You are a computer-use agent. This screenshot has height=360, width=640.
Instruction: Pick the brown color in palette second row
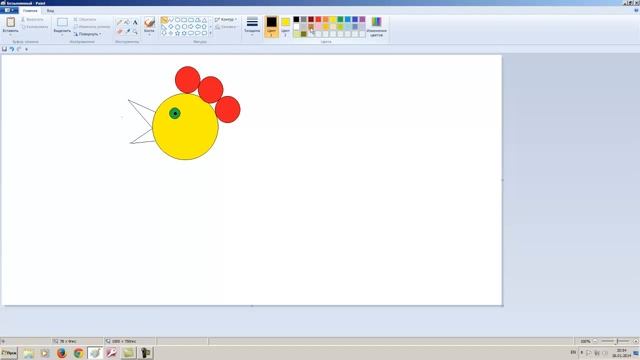pyautogui.click(x=311, y=27)
